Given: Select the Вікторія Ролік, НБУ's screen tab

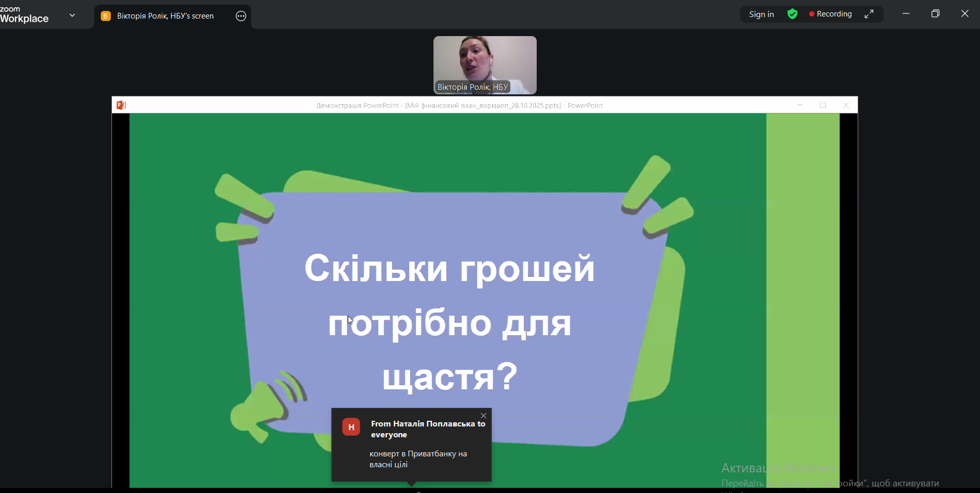Looking at the screenshot, I should pyautogui.click(x=165, y=16).
